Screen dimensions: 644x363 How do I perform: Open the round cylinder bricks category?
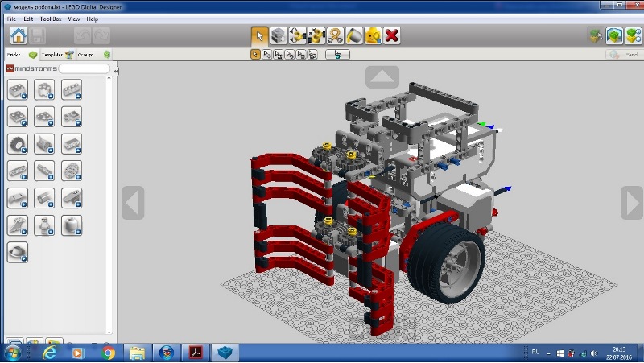click(x=44, y=198)
